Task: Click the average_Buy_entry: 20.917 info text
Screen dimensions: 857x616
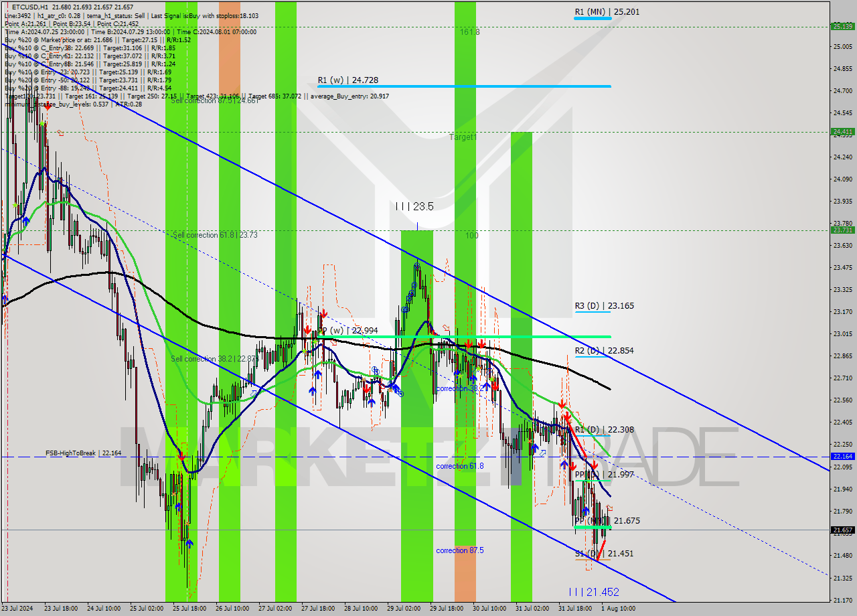Action: pos(349,96)
